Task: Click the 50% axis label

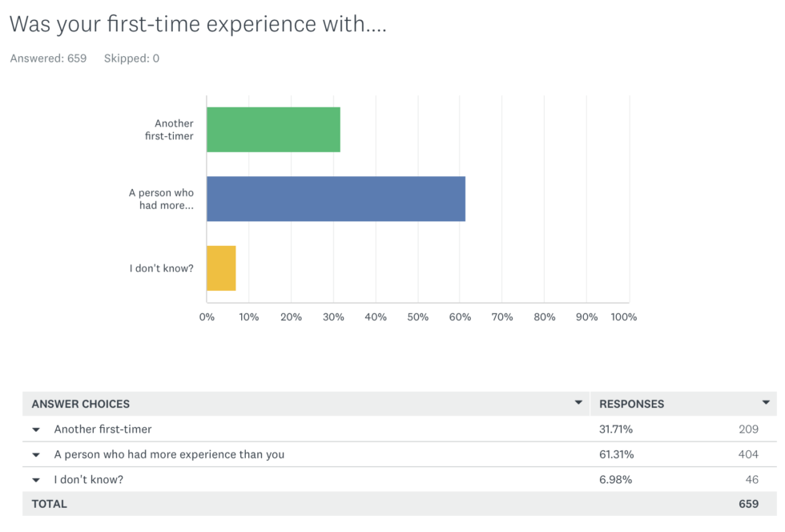Action: [x=417, y=317]
